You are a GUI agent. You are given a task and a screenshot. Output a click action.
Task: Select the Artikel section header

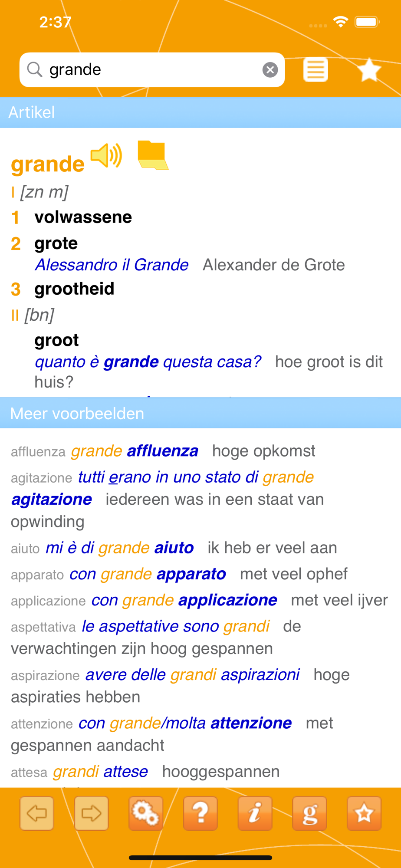(200, 112)
